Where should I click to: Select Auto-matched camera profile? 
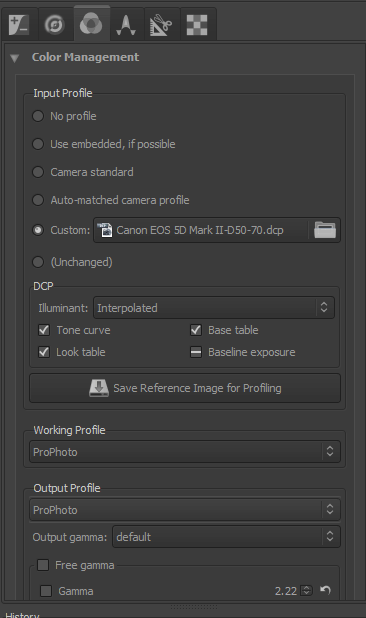[x=38, y=200]
